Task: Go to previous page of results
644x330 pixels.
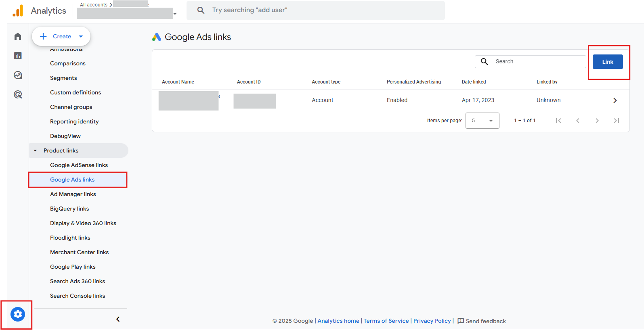Action: (578, 121)
